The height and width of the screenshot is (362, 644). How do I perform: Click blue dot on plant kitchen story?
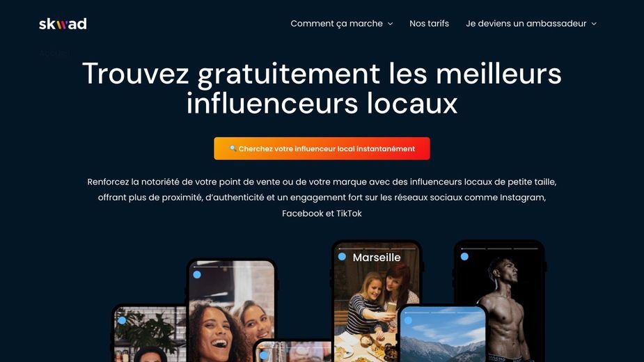122,320
